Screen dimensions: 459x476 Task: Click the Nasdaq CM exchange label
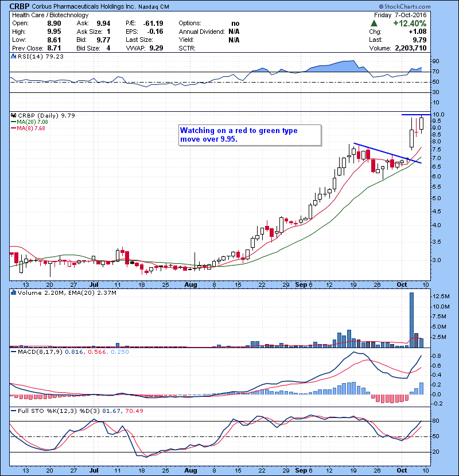click(x=154, y=7)
